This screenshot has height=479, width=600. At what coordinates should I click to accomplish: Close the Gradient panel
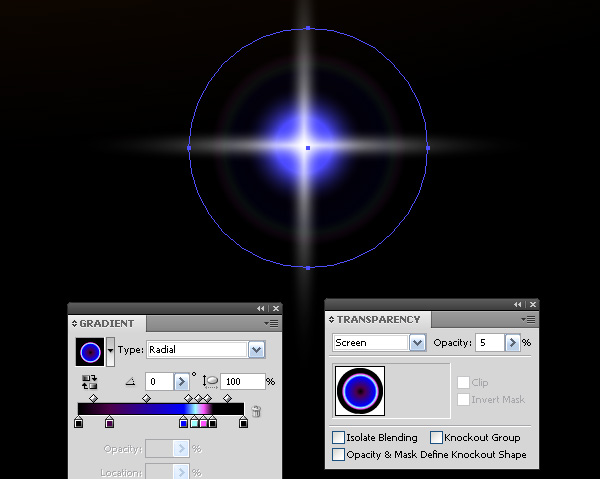click(x=276, y=308)
